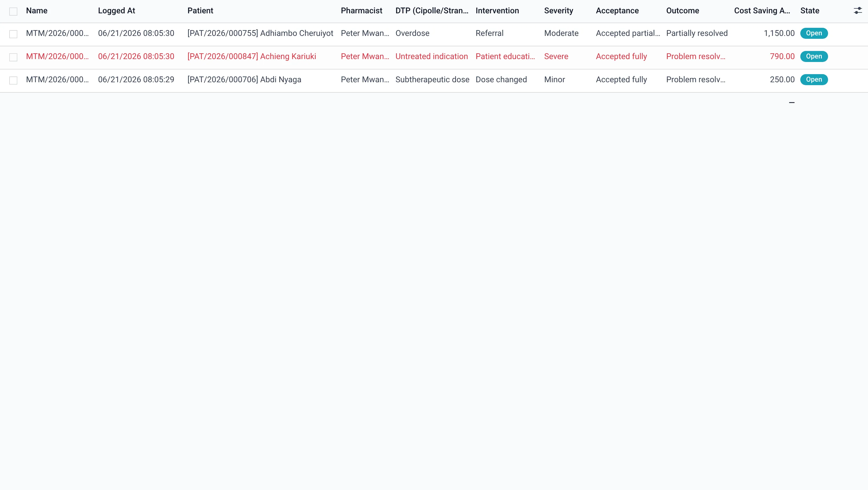Sort by the Logged At column
The width and height of the screenshot is (868, 490).
[117, 11]
